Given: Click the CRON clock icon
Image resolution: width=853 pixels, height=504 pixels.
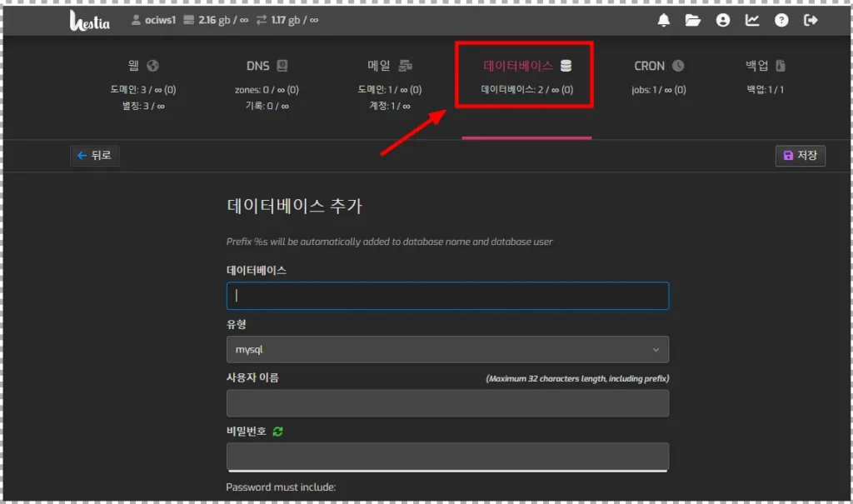Looking at the screenshot, I should pos(678,66).
